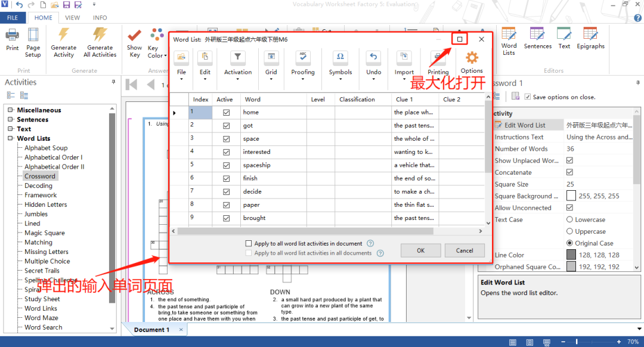Expand Sentences tree node
This screenshot has height=347, width=644.
(10, 119)
